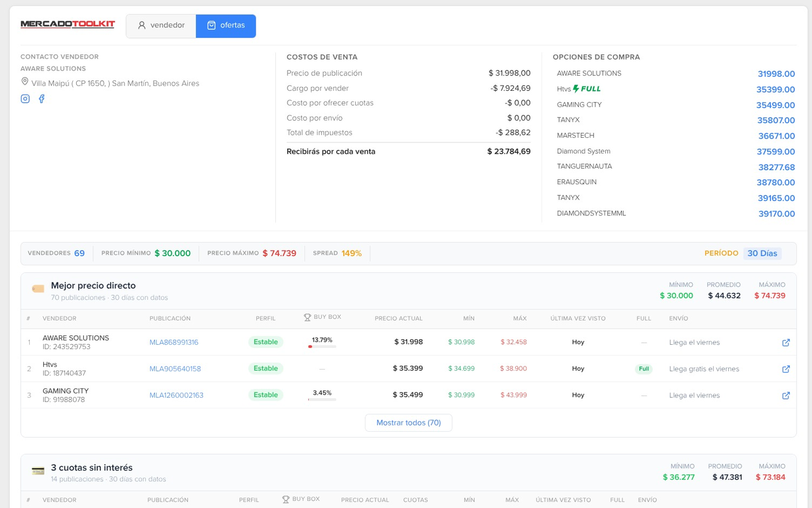812x508 pixels.
Task: Click the Mejor precio directo section title
Action: [93, 286]
